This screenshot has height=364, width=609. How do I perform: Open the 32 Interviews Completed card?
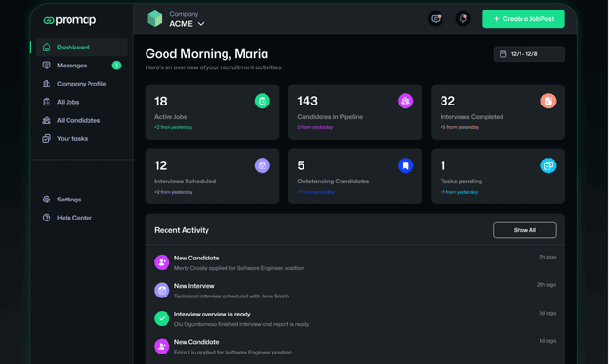click(498, 112)
